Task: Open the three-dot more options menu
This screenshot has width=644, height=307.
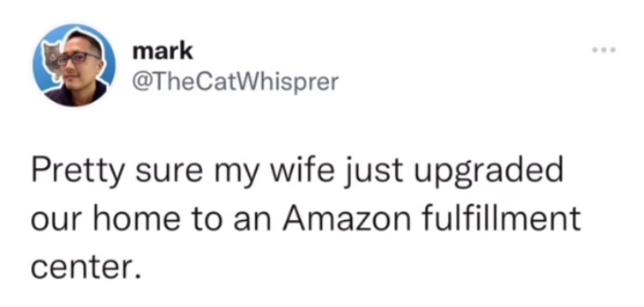Action: (x=604, y=51)
